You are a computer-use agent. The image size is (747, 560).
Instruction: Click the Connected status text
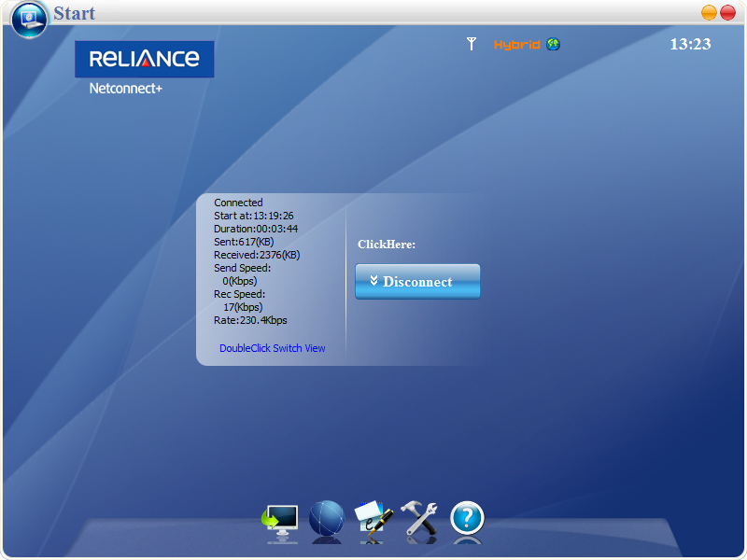[x=238, y=203]
